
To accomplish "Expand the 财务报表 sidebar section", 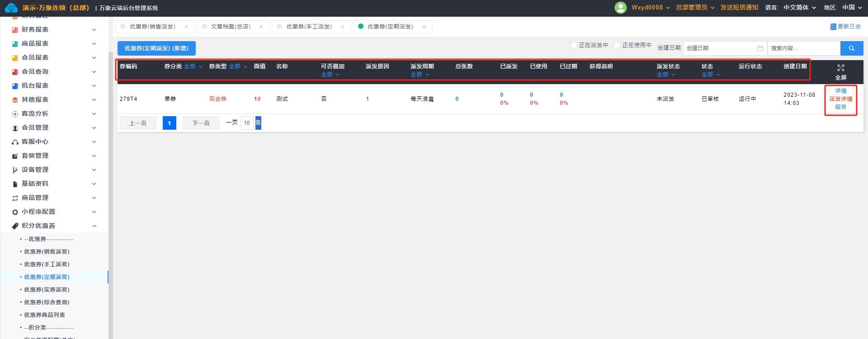I will pyautogui.click(x=94, y=30).
